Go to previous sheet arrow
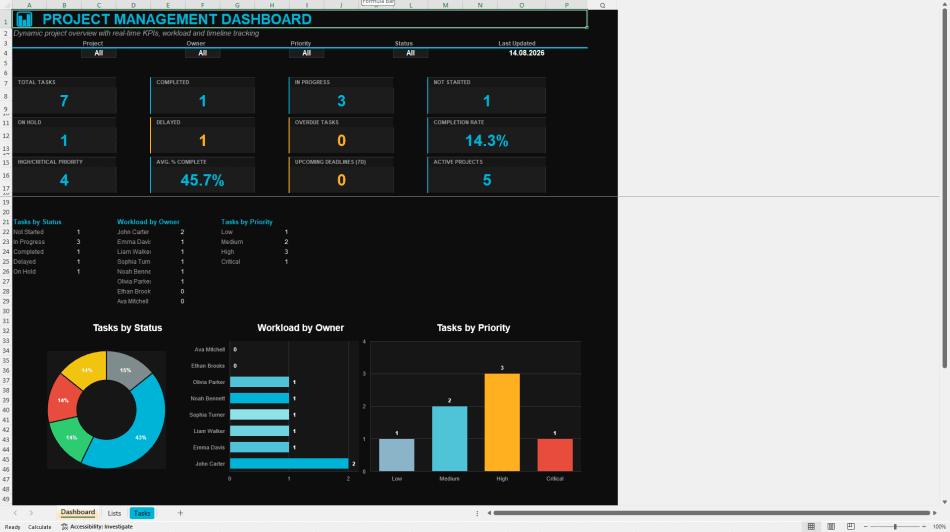The height and width of the screenshot is (532, 950). click(x=15, y=513)
